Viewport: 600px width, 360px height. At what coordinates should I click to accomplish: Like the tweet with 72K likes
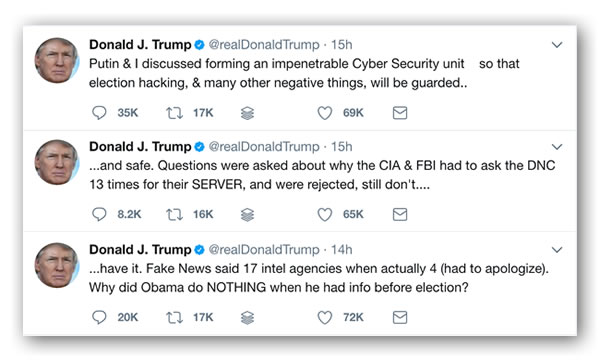[x=324, y=317]
